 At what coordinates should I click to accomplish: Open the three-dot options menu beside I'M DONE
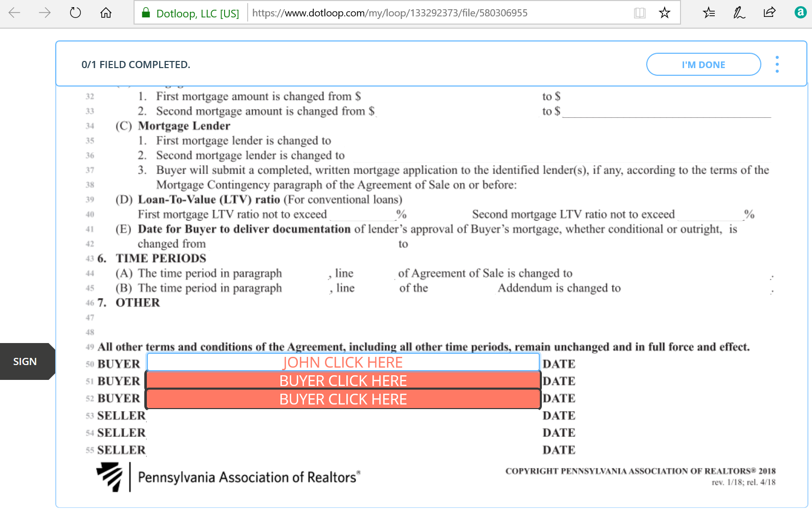(x=777, y=65)
